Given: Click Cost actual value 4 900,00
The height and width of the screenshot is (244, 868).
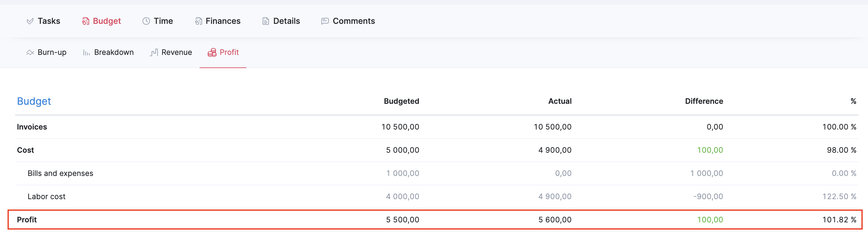Looking at the screenshot, I should [555, 150].
